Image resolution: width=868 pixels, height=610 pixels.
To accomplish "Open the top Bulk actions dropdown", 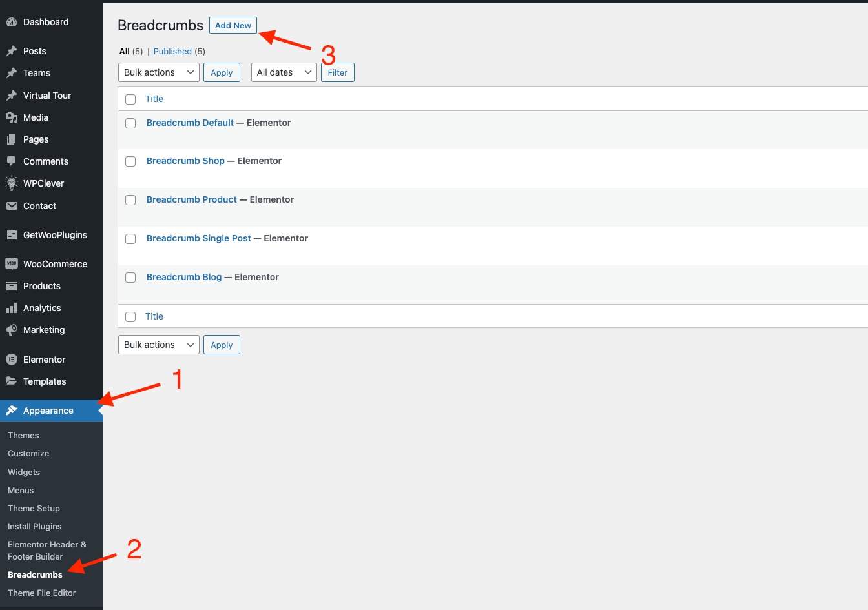I will (159, 72).
